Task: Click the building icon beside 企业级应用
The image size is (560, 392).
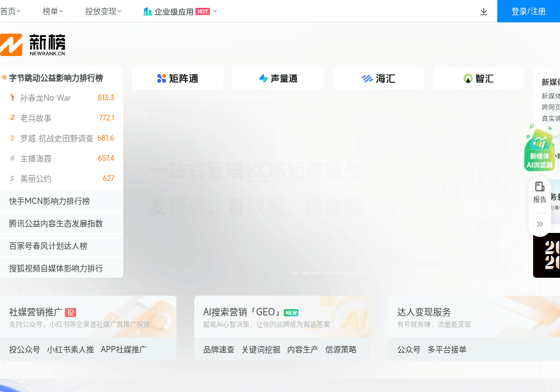Action: 147,11
